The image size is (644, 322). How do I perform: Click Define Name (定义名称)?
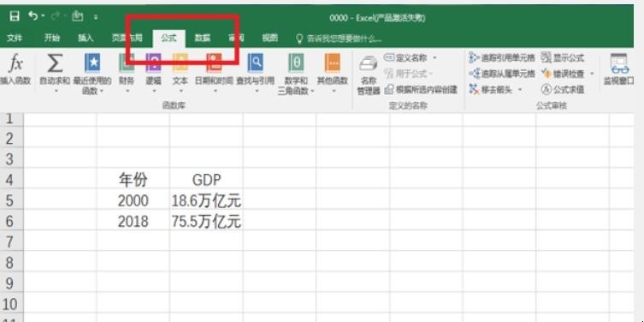click(405, 57)
